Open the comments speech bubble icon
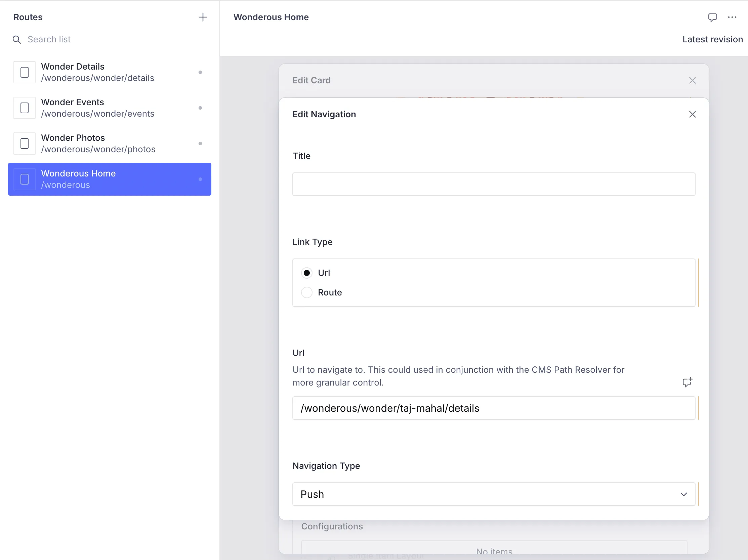This screenshot has width=748, height=560. pyautogui.click(x=712, y=17)
